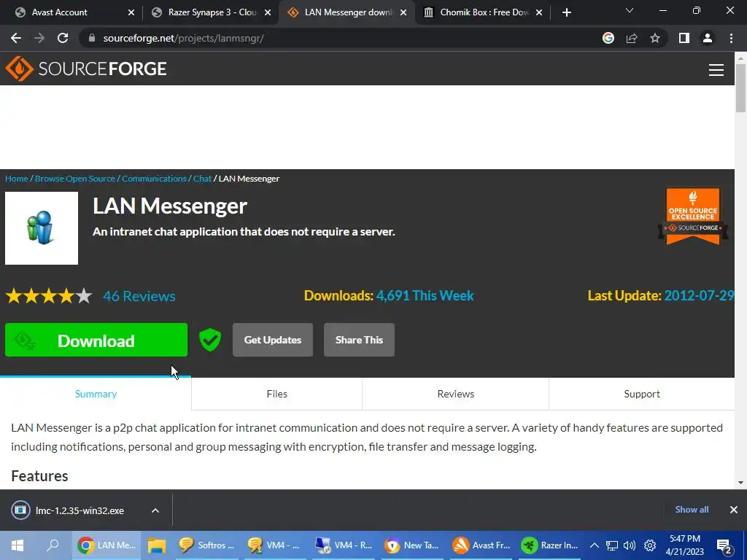Image resolution: width=747 pixels, height=560 pixels.
Task: Switch to the Chomik Box tab
Action: click(484, 12)
